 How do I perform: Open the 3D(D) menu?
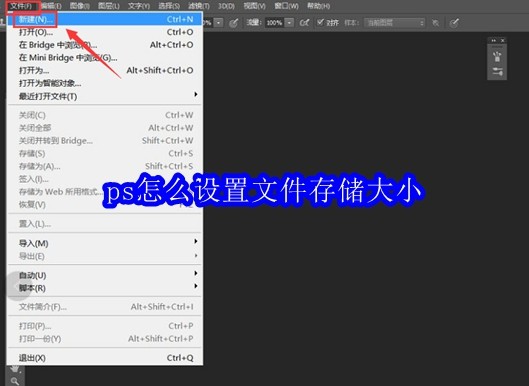click(226, 6)
